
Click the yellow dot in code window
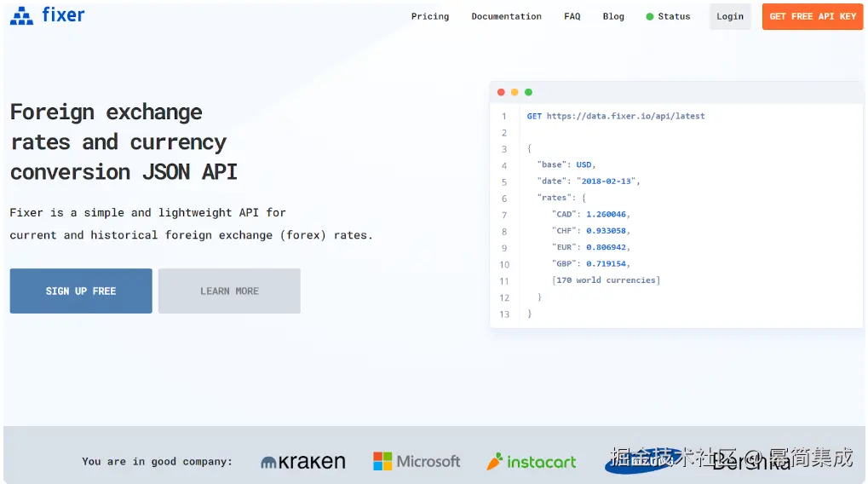[514, 92]
